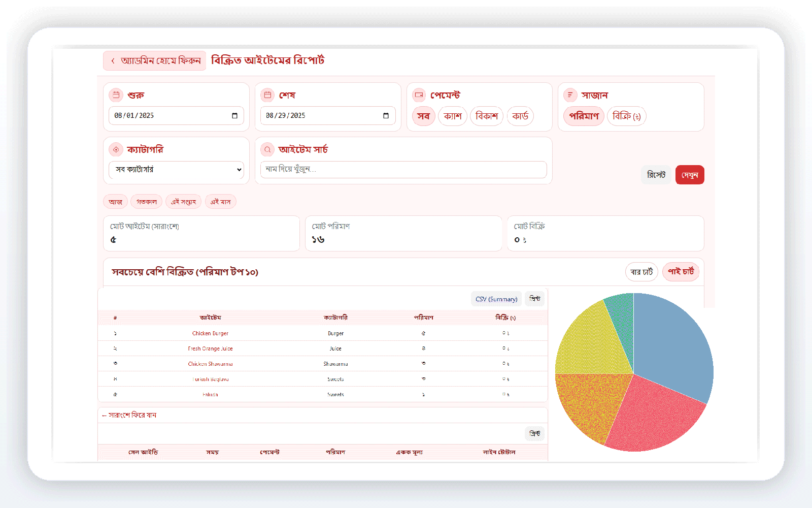Image resolution: width=812 pixels, height=508 pixels.
Task: Switch to পাই চার্ট view
Action: (681, 272)
